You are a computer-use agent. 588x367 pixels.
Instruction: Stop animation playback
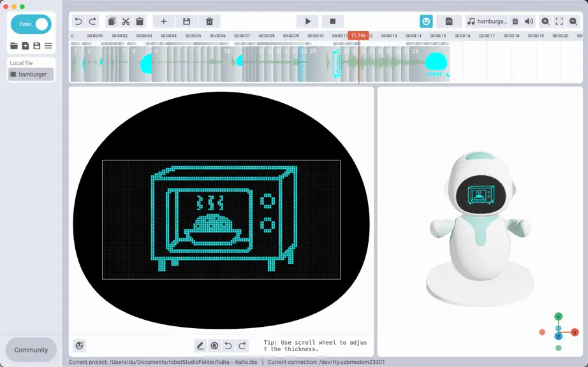coord(333,22)
